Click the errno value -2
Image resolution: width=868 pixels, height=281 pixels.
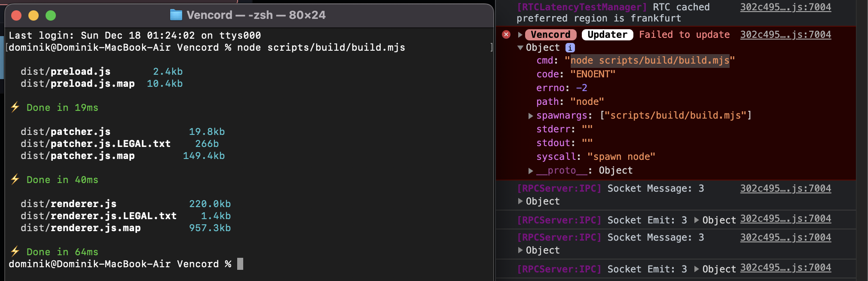click(x=581, y=88)
